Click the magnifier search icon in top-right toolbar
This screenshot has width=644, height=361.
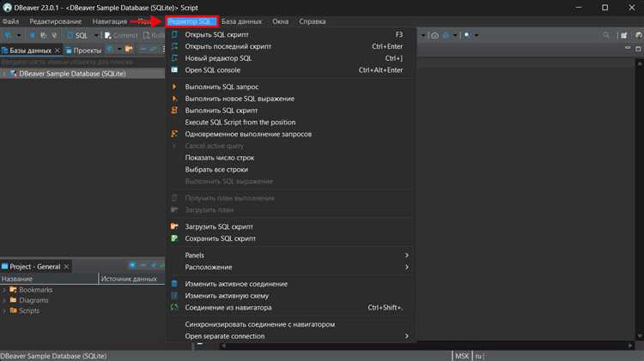click(606, 35)
